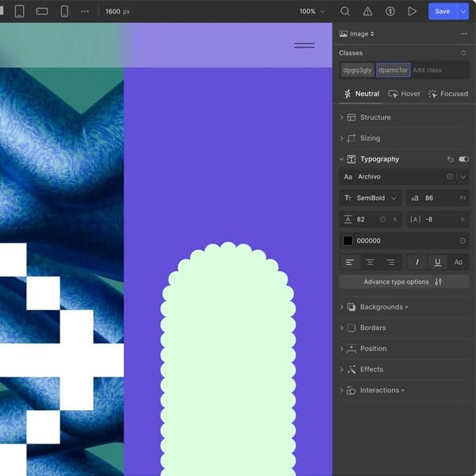The width and height of the screenshot is (476, 476).
Task: Open the panel more options ellipsis
Action: (x=463, y=33)
